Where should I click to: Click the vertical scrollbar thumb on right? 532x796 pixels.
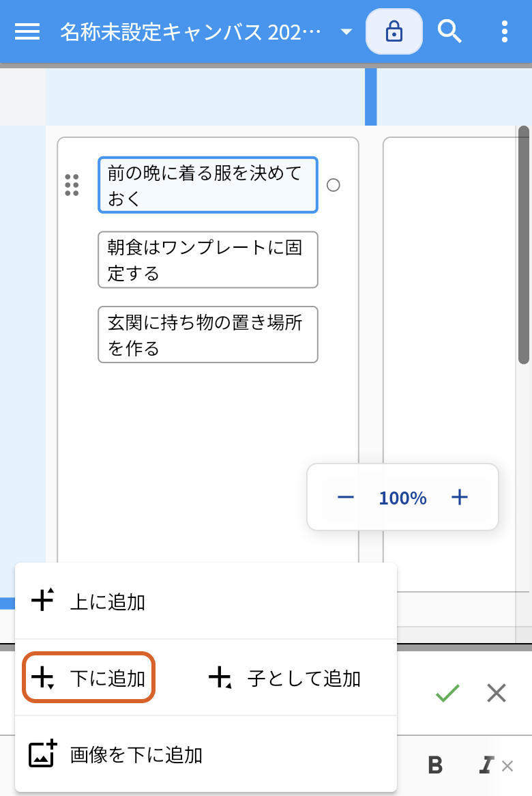(523, 245)
